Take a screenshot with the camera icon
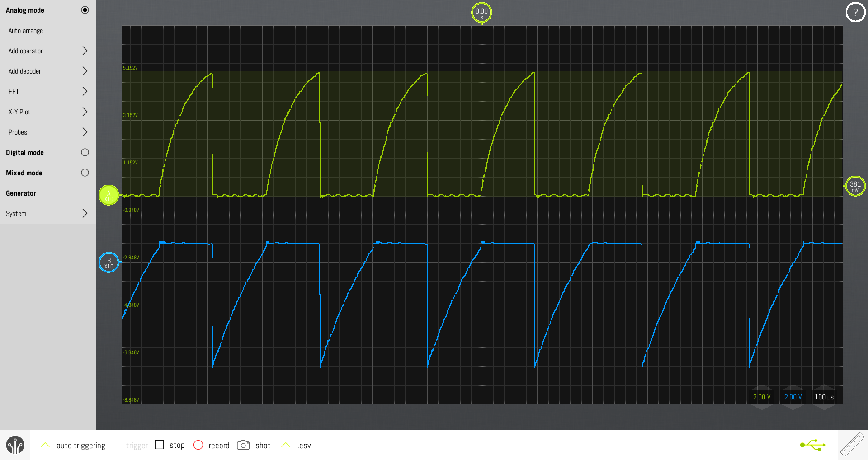The height and width of the screenshot is (460, 868). [x=243, y=445]
